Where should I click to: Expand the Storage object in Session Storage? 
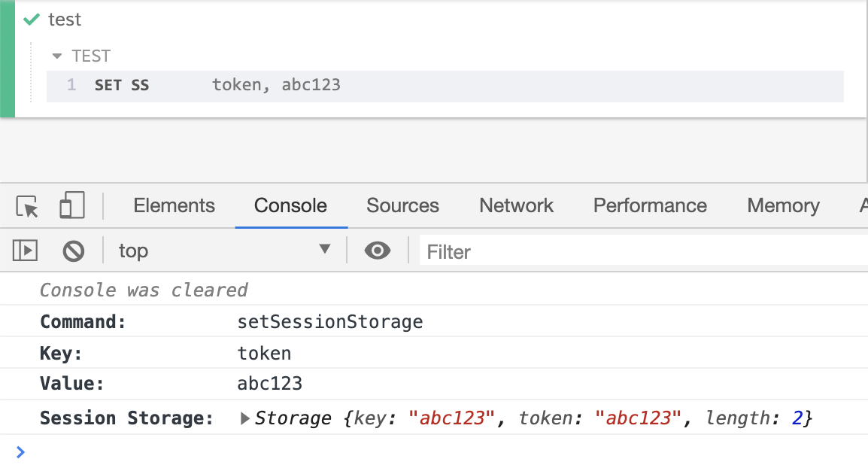coord(244,418)
